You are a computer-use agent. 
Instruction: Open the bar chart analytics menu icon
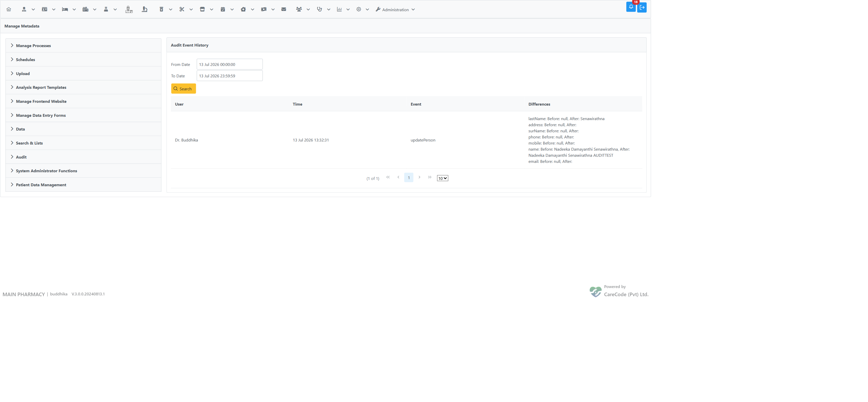click(339, 9)
